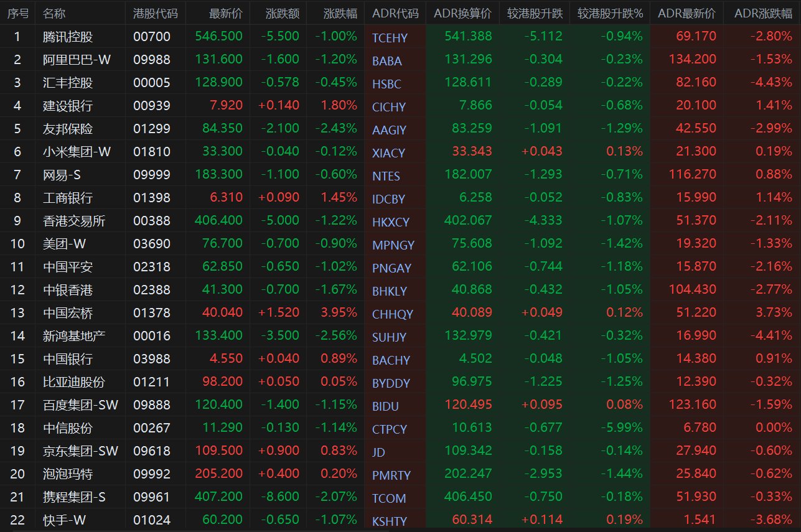Click the CICHY ADR code
The image size is (801, 532).
tap(389, 107)
